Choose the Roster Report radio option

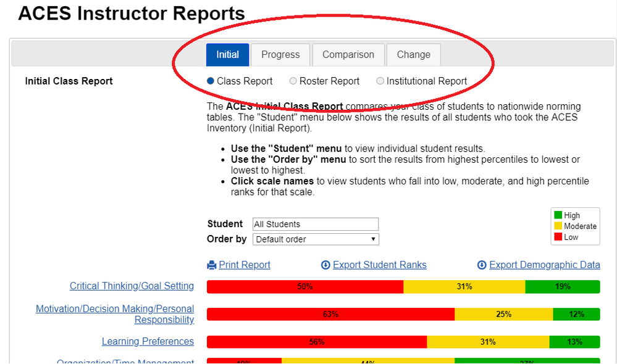click(293, 81)
